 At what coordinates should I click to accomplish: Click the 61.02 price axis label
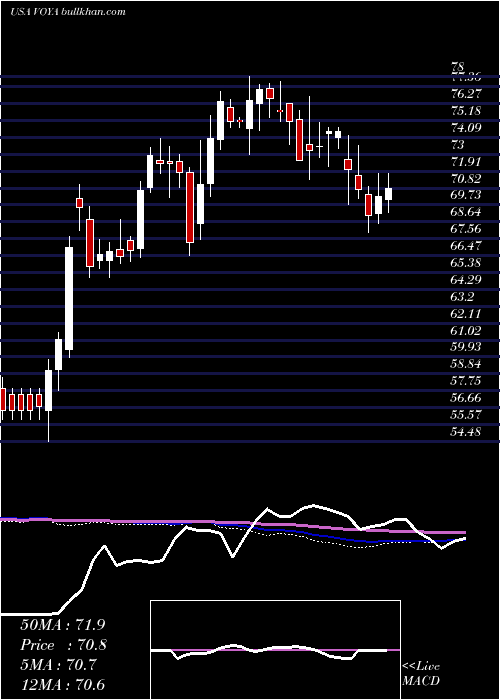467,331
